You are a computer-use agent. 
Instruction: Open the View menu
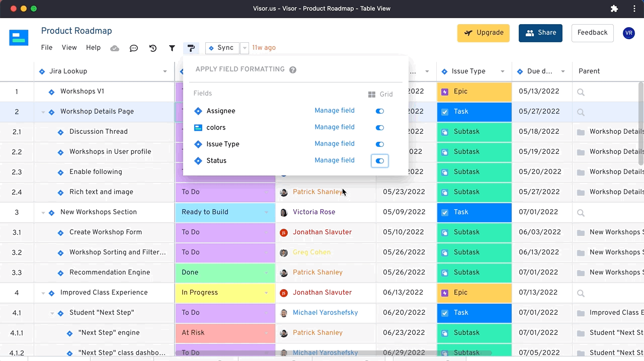[69, 48]
